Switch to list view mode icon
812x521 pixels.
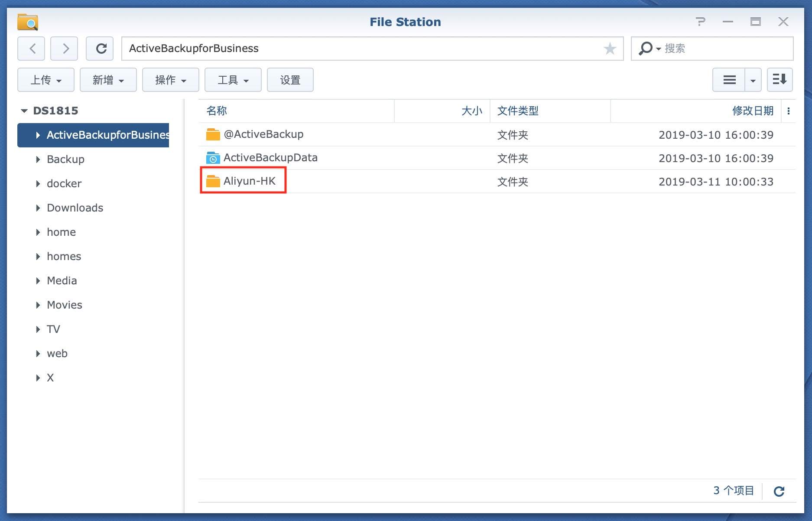[x=729, y=80]
